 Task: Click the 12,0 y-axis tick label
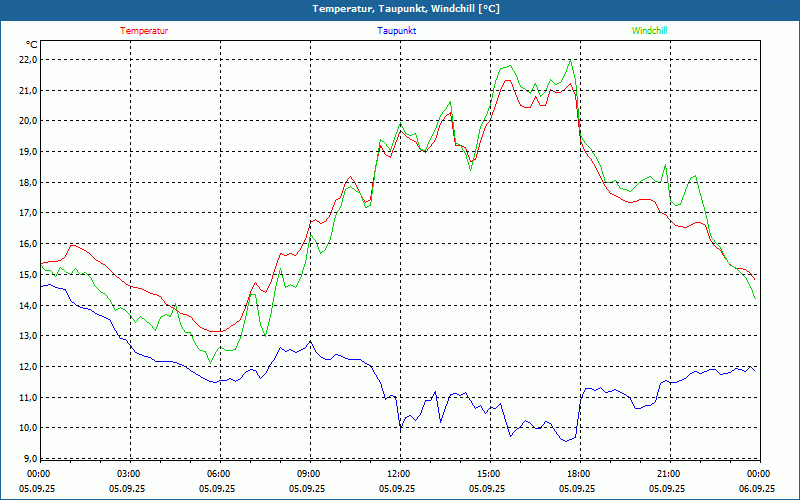pyautogui.click(x=27, y=366)
